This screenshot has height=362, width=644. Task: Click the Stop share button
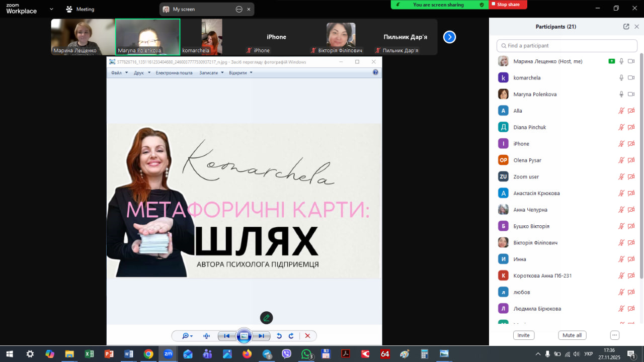(508, 5)
